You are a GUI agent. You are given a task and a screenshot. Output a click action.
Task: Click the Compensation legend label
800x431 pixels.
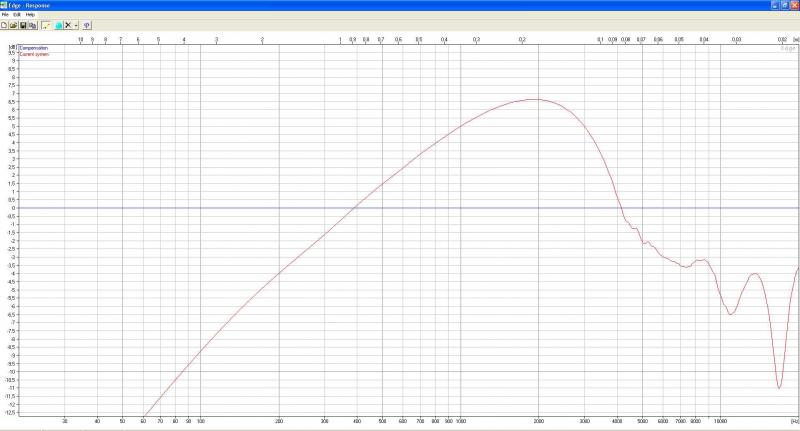(34, 47)
